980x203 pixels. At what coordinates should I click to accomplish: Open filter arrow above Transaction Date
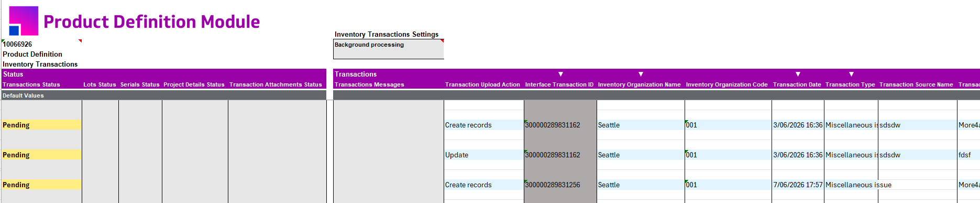point(798,74)
